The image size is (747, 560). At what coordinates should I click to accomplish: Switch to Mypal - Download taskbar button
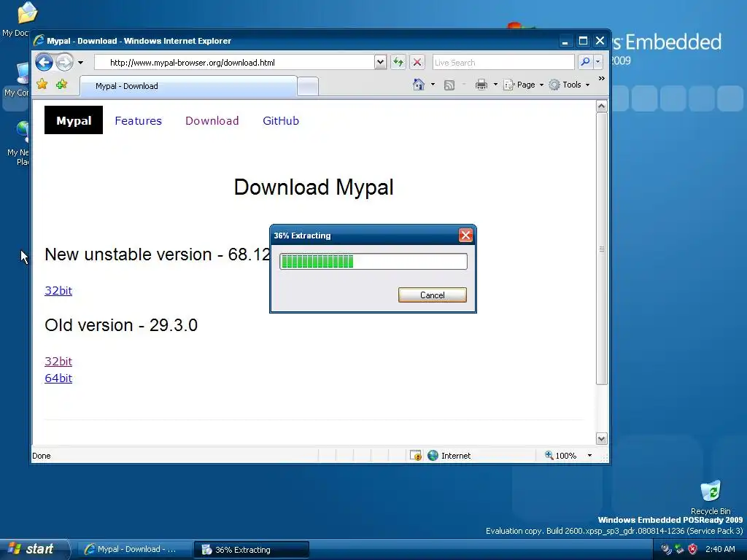(x=134, y=550)
